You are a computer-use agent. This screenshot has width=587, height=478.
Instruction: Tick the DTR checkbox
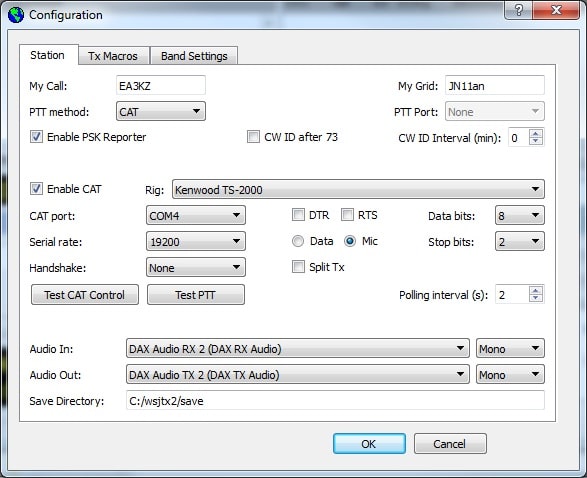298,215
